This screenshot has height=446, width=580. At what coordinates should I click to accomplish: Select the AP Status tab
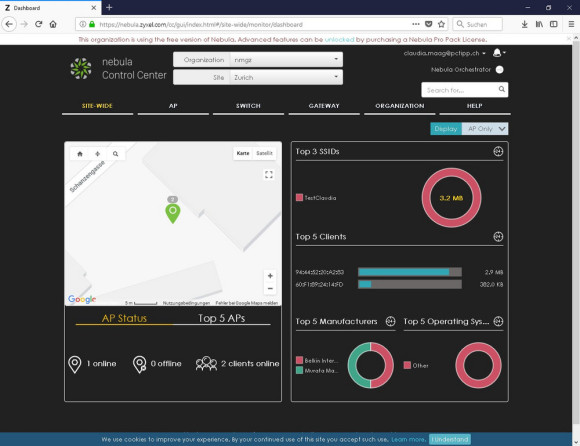tap(124, 318)
